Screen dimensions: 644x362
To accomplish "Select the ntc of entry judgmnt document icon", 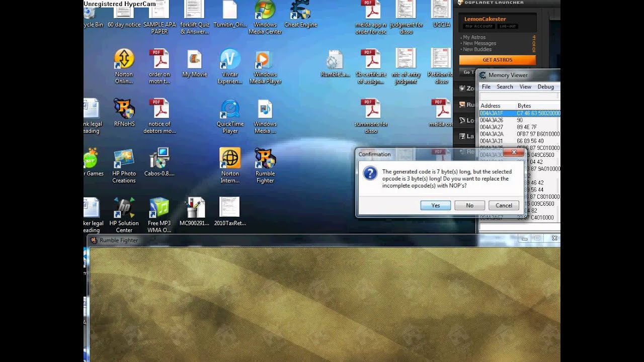I will 406,66.
